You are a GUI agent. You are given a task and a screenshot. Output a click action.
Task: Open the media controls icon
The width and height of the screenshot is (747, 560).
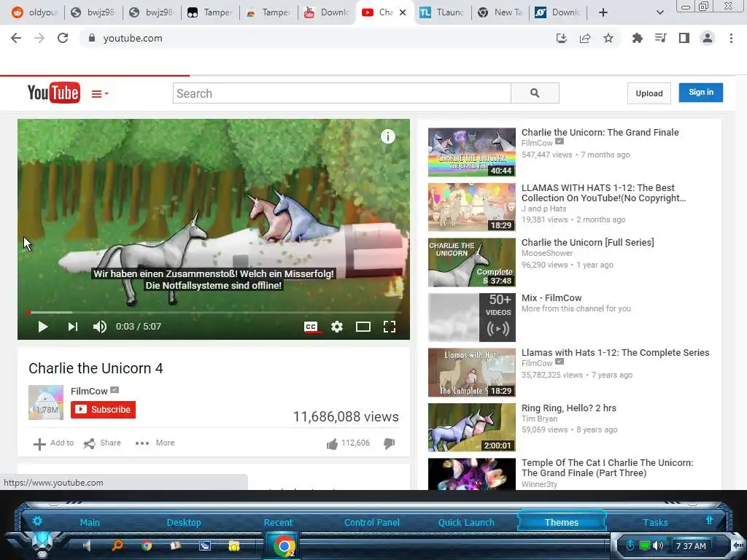[660, 38]
